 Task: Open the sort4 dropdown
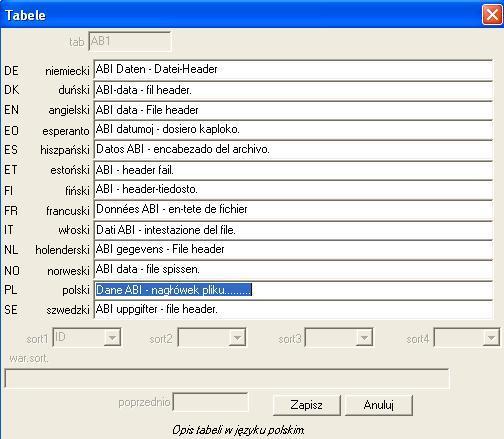click(491, 338)
